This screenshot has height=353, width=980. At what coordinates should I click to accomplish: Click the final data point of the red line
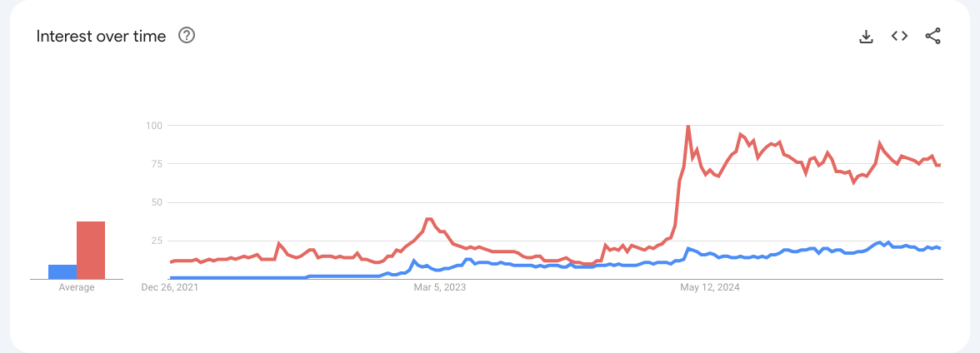[939, 165]
